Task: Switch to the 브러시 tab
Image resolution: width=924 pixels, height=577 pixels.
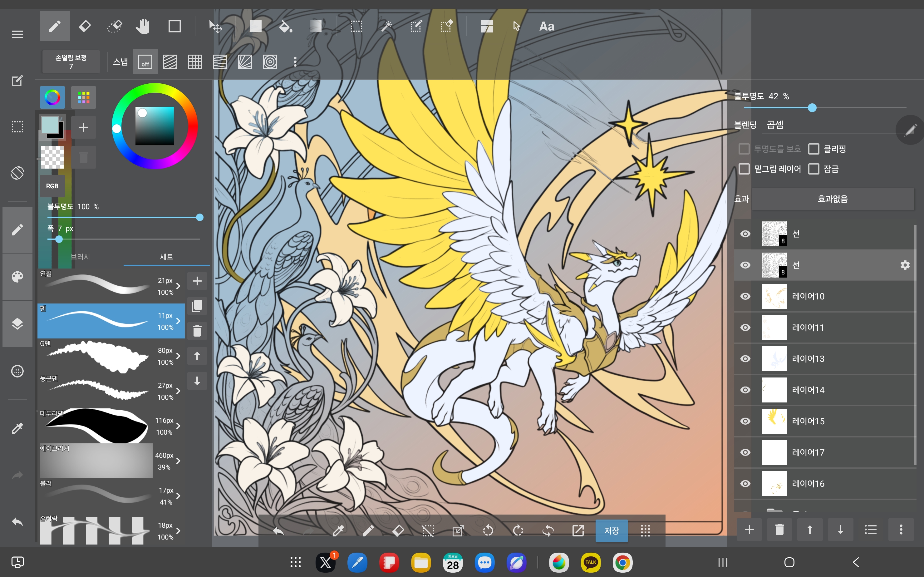Action: tap(80, 257)
